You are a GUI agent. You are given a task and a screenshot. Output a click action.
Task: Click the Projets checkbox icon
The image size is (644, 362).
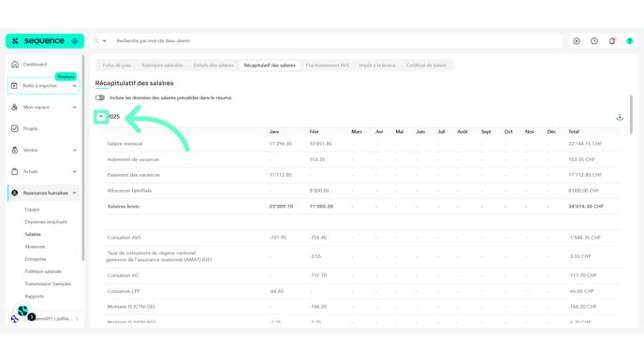(15, 128)
